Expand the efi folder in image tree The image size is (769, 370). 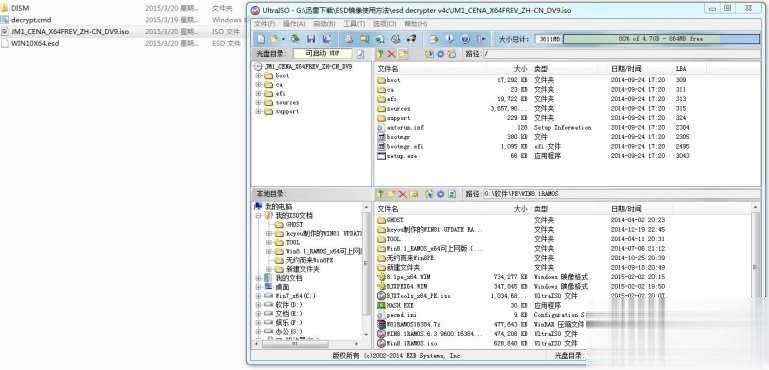pos(258,94)
